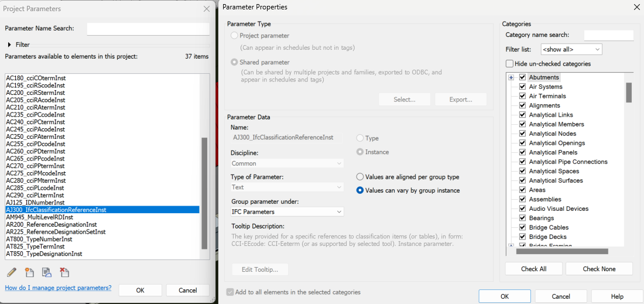Viewport: 644px width, 304px height.
Task: Close the Project Parameters dialog
Action: 206,9
